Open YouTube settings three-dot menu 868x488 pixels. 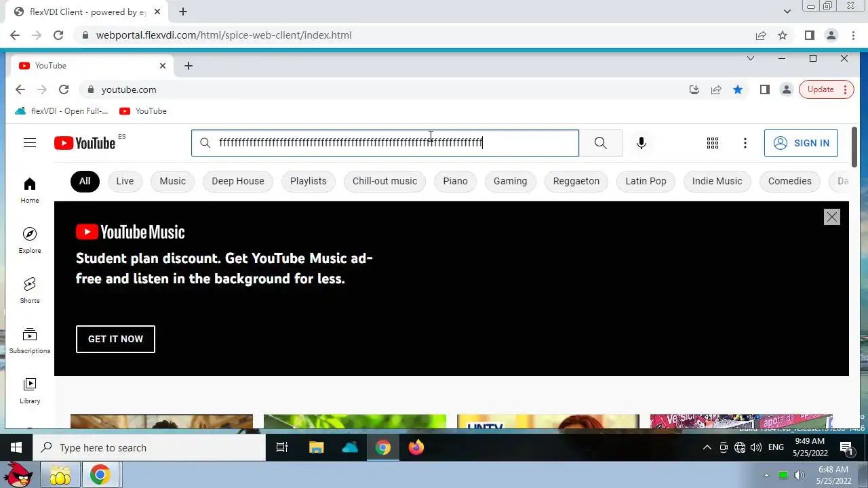pyautogui.click(x=745, y=143)
